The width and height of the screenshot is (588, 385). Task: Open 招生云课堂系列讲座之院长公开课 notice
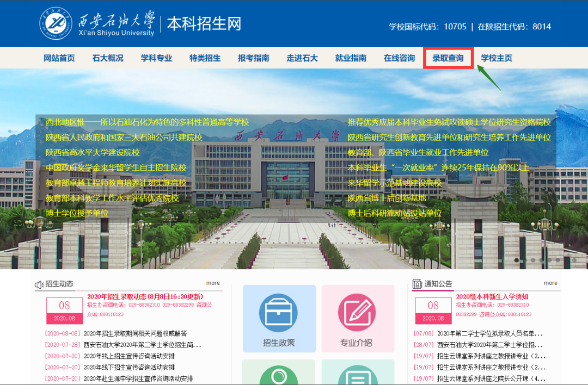click(x=491, y=378)
